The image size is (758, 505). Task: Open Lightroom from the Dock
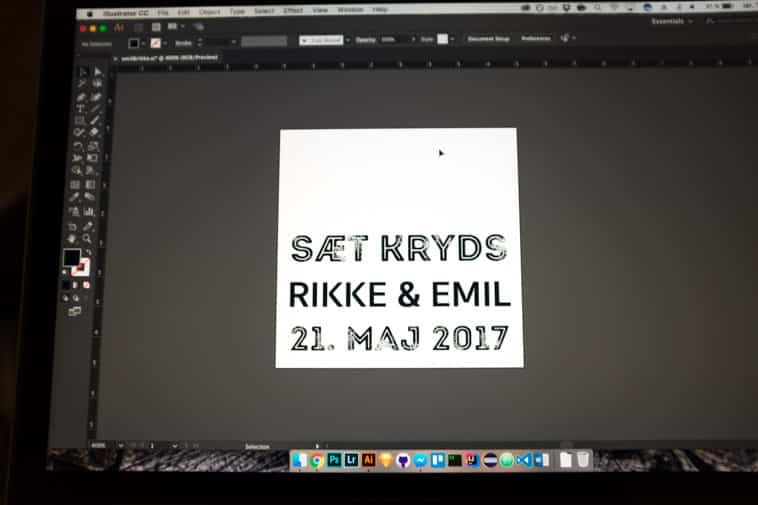[351, 460]
